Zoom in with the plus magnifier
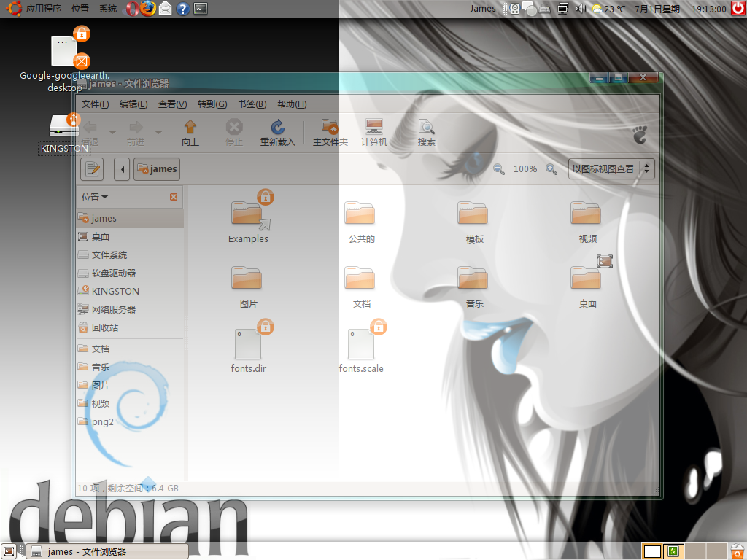The height and width of the screenshot is (560, 747). [x=551, y=169]
